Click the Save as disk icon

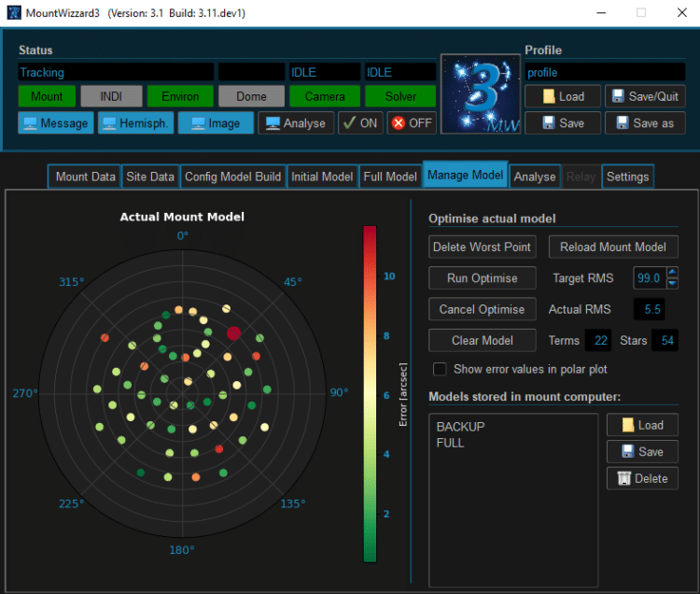coord(623,123)
